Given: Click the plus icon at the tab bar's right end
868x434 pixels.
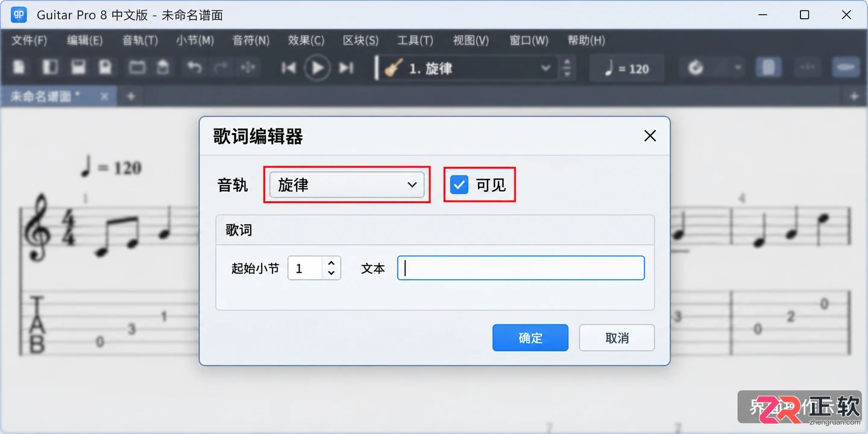Looking at the screenshot, I should [x=854, y=96].
